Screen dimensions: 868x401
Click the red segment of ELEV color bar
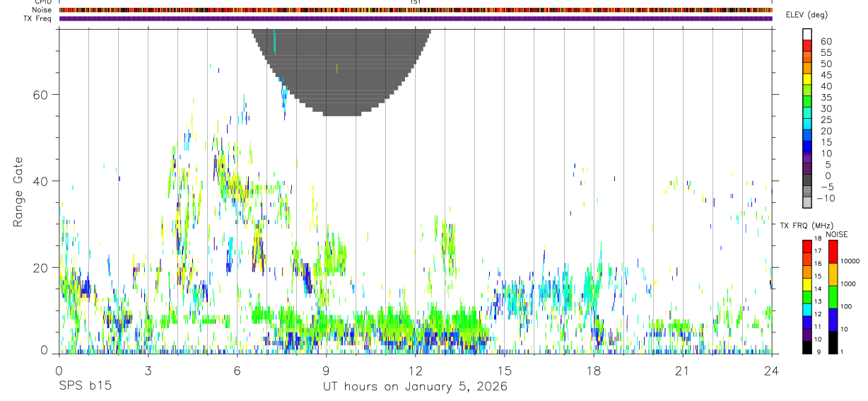[x=807, y=45]
